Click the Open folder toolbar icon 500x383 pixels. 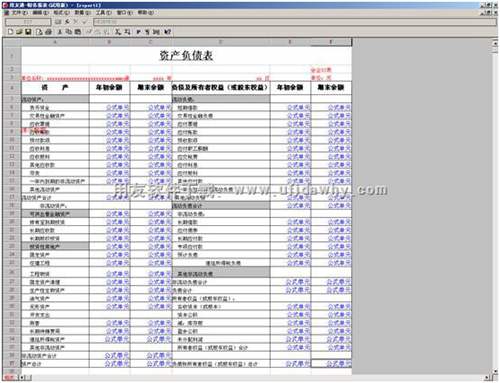(x=19, y=32)
